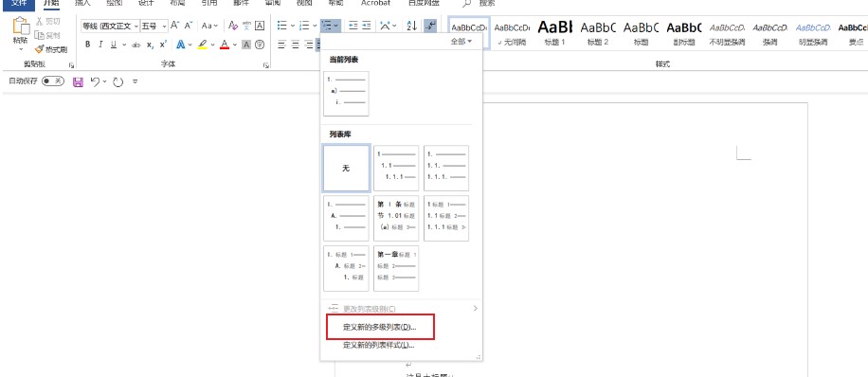868x377 pixels.
Task: Click the Paste clipboard icon
Action: pos(21,26)
